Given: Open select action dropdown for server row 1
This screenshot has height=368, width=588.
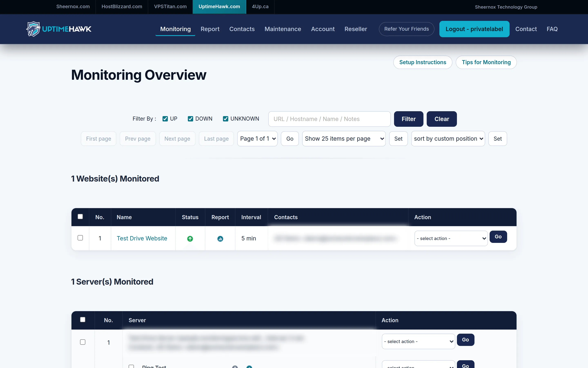Looking at the screenshot, I should (418, 341).
